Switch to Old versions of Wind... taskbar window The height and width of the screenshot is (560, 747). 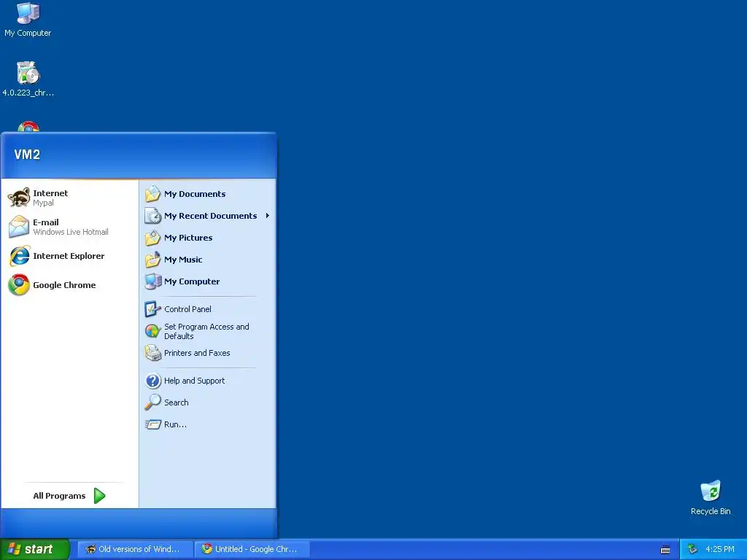pyautogui.click(x=135, y=549)
